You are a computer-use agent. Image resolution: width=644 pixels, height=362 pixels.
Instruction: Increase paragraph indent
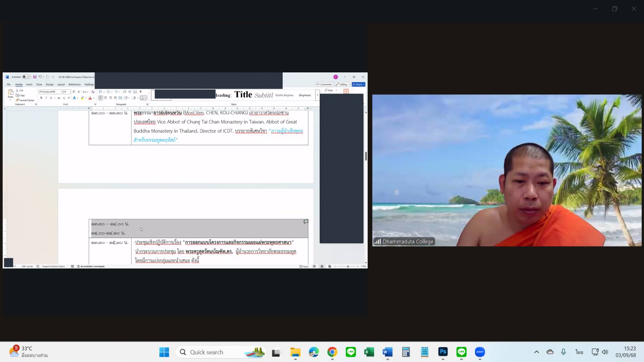click(x=129, y=92)
